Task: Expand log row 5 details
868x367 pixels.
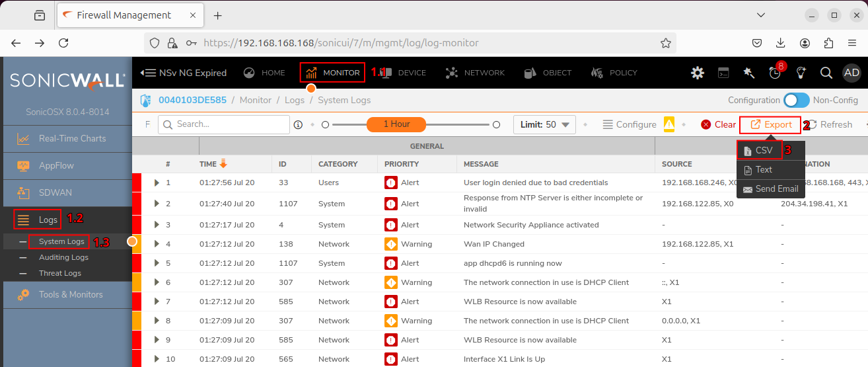Action: [x=157, y=263]
